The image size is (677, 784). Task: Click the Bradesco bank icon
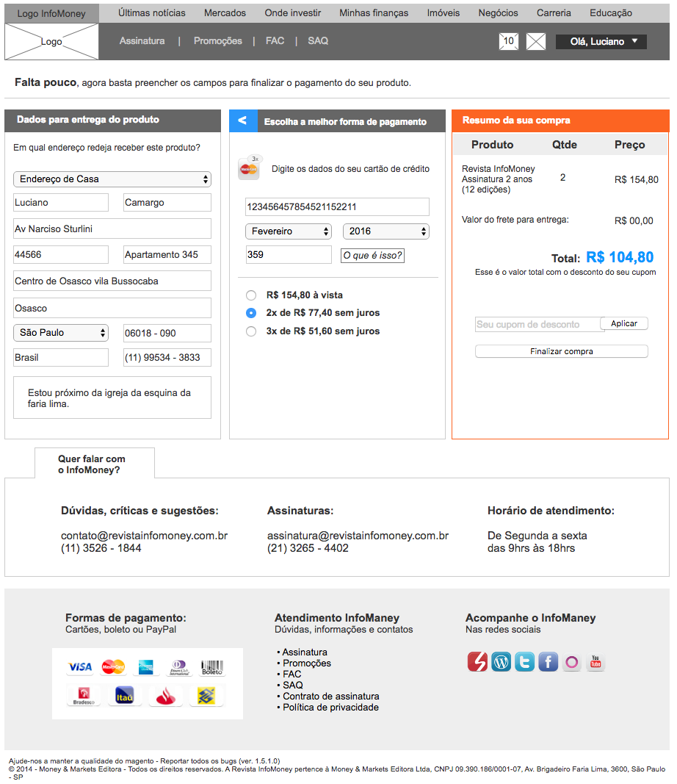[x=84, y=696]
